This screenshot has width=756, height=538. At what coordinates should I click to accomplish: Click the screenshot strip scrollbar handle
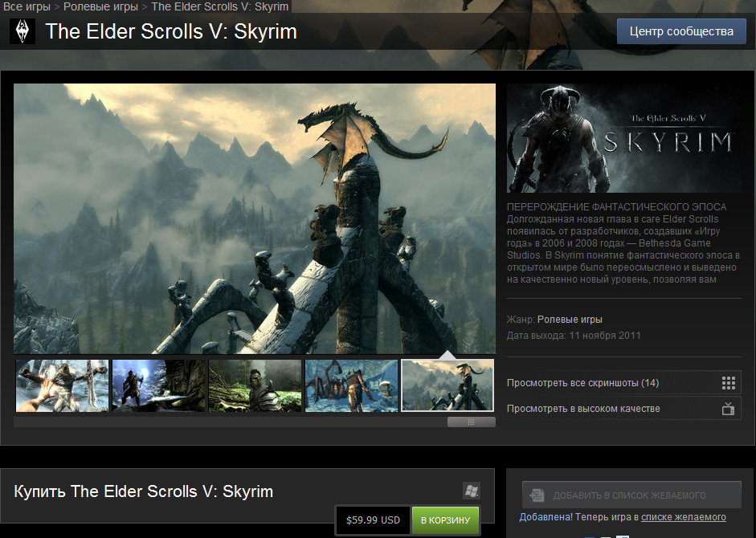471,422
